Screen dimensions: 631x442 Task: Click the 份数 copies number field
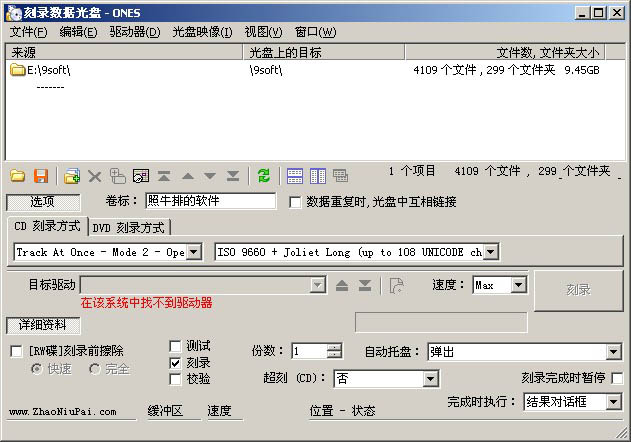pyautogui.click(x=309, y=351)
